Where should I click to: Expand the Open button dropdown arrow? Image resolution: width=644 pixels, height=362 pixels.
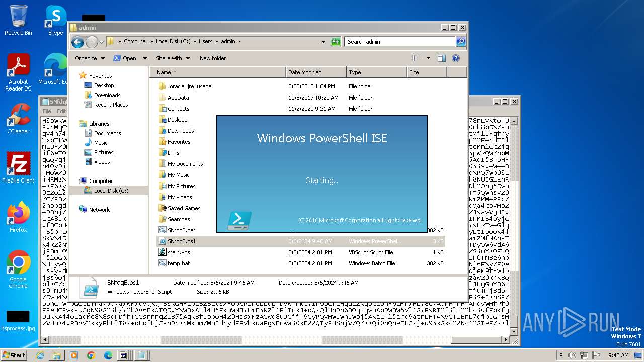(145, 58)
